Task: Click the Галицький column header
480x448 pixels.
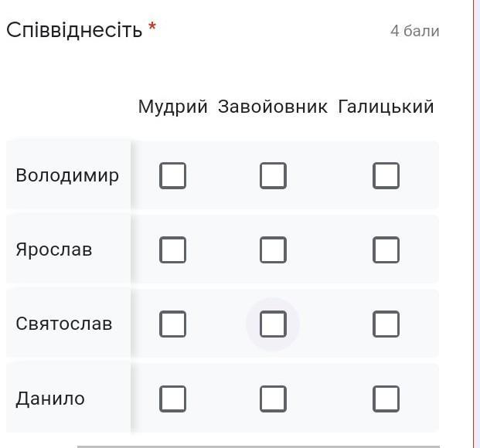Action: coord(386,107)
